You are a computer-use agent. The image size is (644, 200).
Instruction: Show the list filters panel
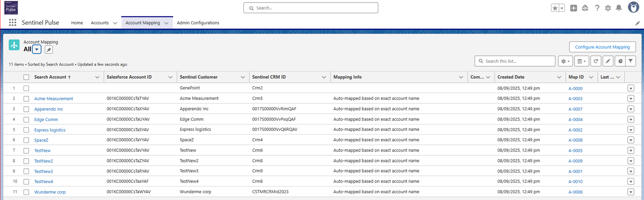pos(631,61)
